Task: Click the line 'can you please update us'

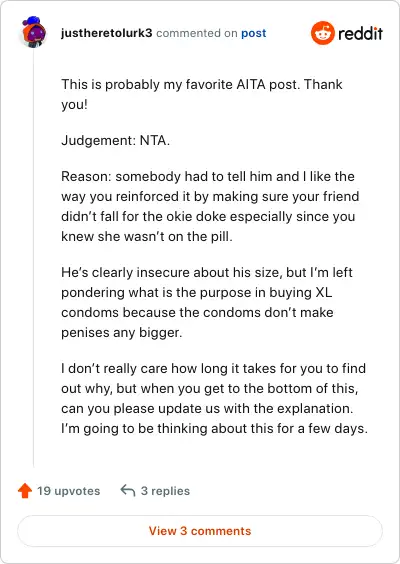Action: [x=207, y=409]
